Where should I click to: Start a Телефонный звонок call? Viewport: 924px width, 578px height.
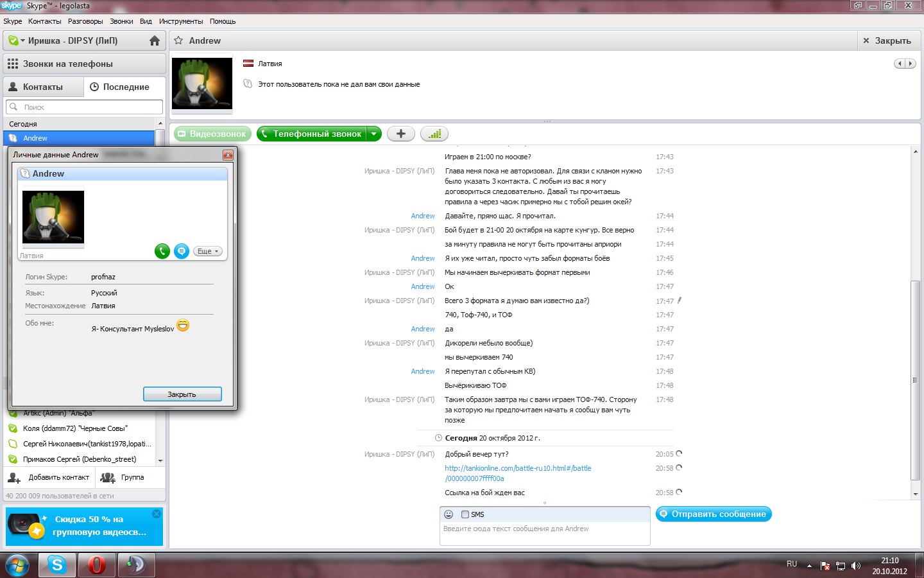tap(311, 134)
